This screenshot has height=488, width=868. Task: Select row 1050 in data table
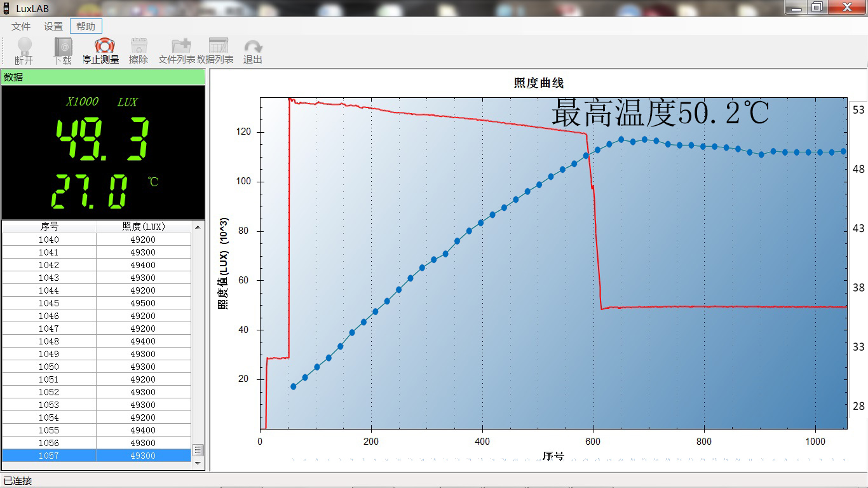click(x=97, y=367)
